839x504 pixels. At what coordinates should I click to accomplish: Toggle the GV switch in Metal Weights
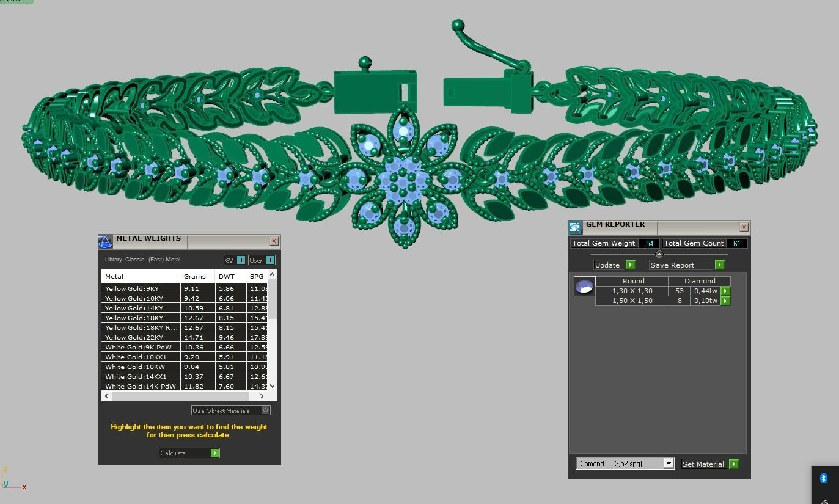[235, 260]
